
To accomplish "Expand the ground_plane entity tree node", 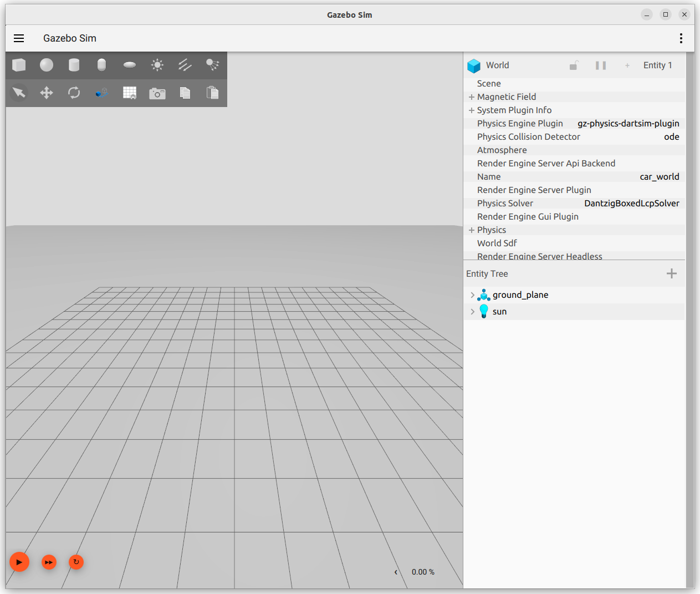I will pos(472,295).
